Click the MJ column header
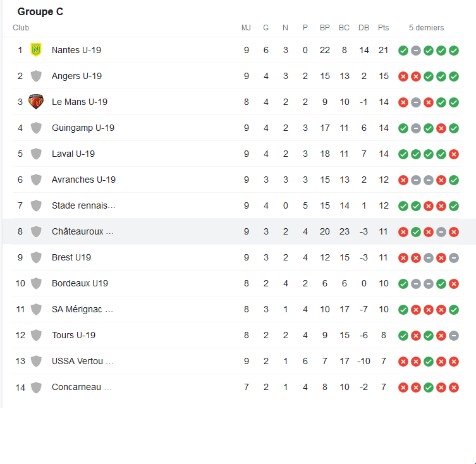Screen dimensions: 476x464 tap(246, 28)
